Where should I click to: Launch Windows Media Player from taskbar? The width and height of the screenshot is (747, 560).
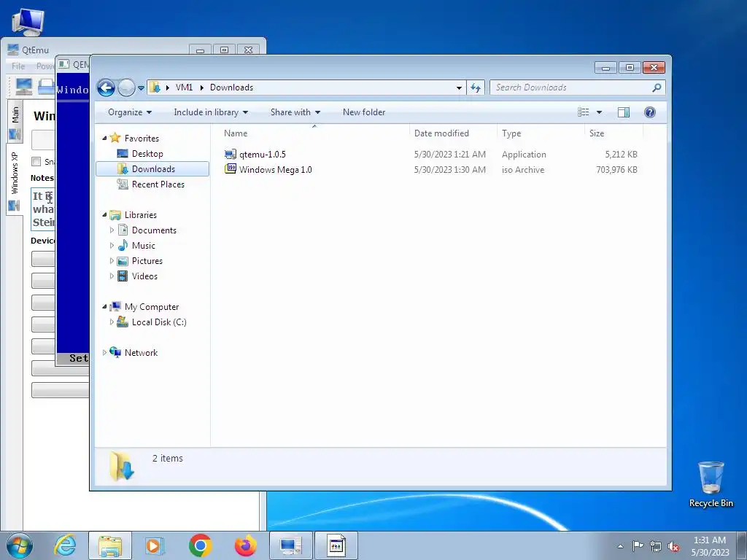click(x=155, y=545)
